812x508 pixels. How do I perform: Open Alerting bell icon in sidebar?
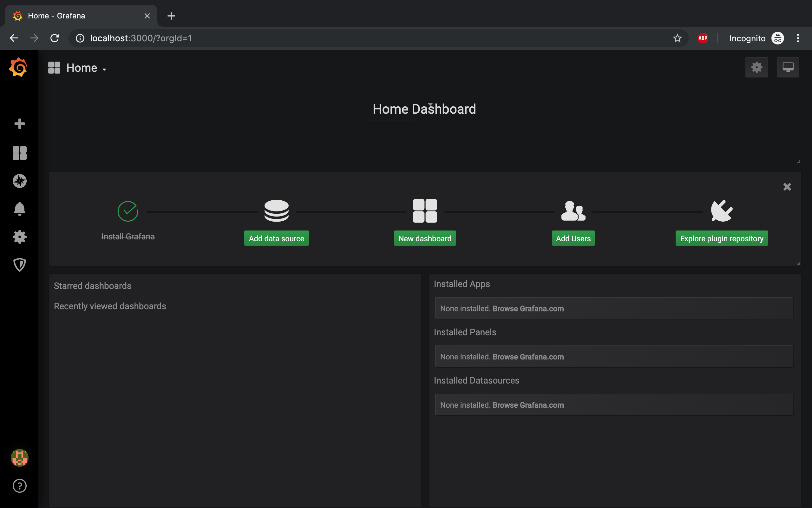(19, 209)
